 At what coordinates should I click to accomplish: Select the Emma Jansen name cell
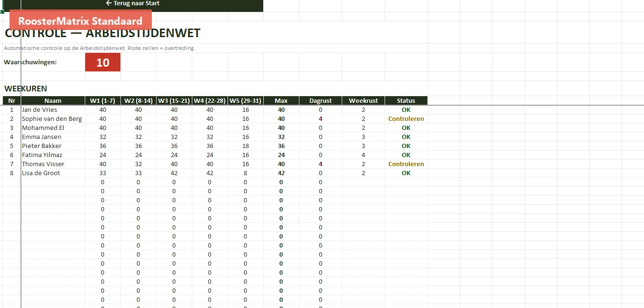(53, 137)
